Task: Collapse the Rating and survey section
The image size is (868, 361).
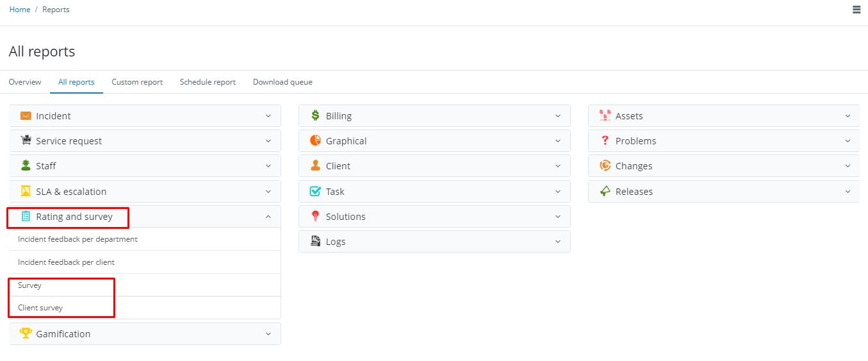Action: 268,217
